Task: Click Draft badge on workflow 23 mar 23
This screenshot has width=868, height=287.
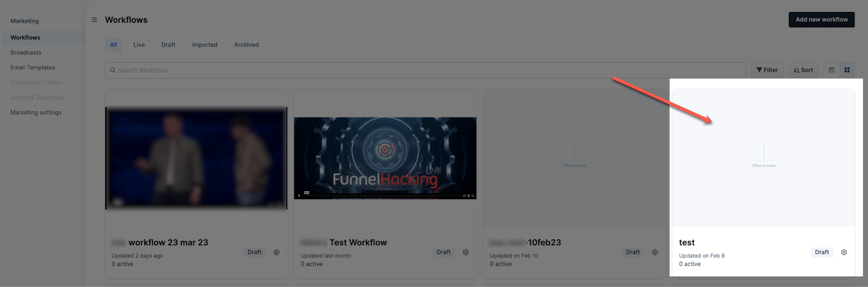Action: 254,252
